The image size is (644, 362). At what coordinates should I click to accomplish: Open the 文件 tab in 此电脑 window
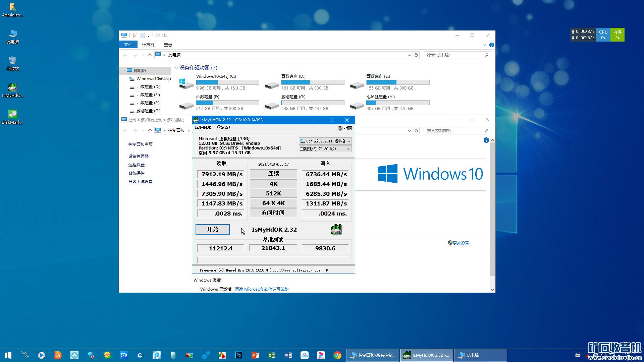(128, 45)
